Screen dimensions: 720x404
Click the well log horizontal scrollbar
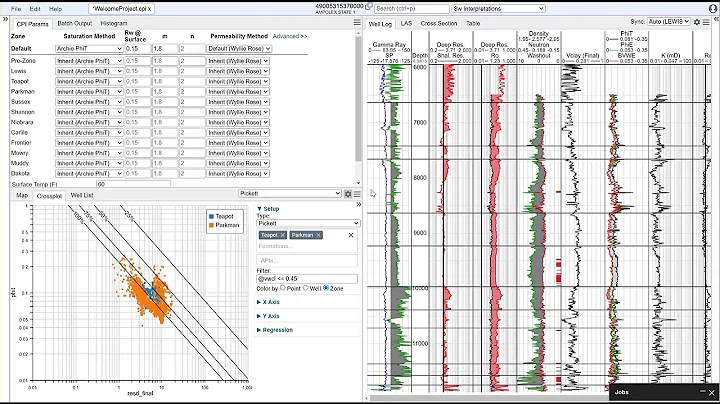click(x=487, y=398)
